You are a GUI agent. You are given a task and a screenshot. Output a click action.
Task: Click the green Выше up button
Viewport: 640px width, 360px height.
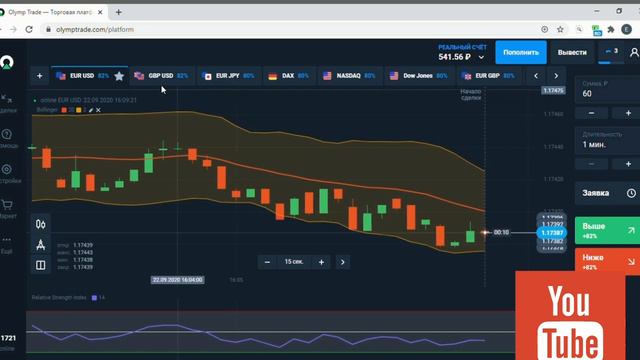pyautogui.click(x=607, y=231)
